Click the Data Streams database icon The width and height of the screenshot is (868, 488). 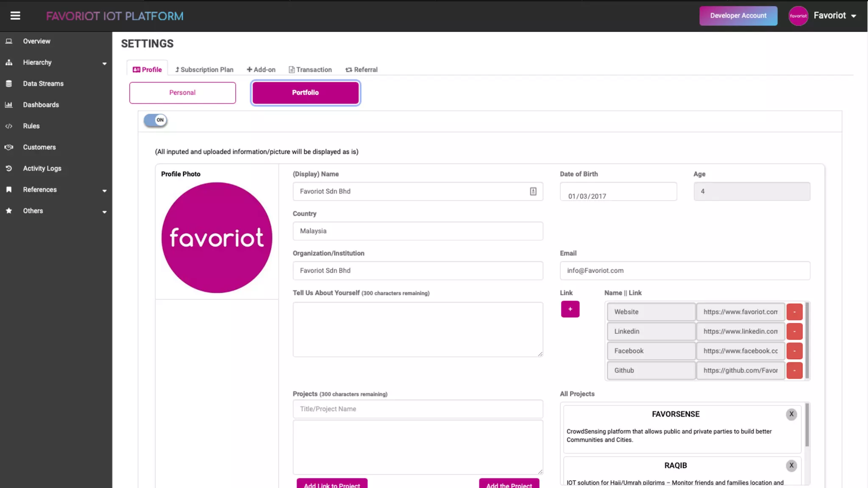(8, 83)
